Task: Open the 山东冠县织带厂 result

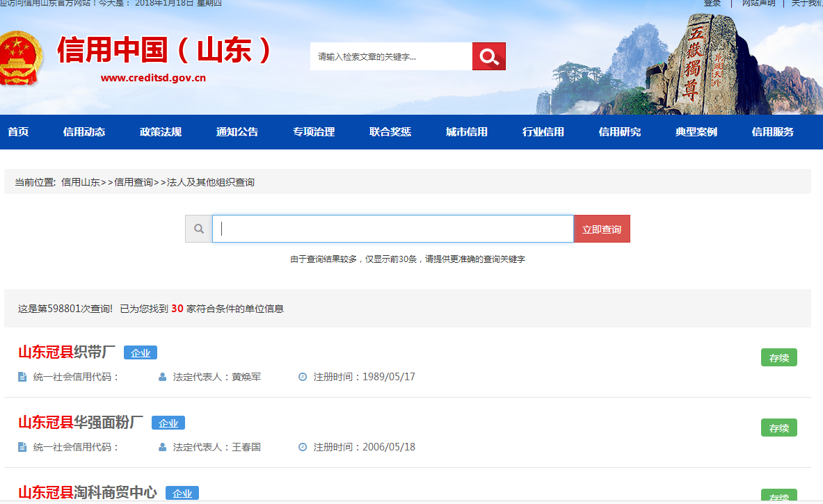Action: click(67, 352)
